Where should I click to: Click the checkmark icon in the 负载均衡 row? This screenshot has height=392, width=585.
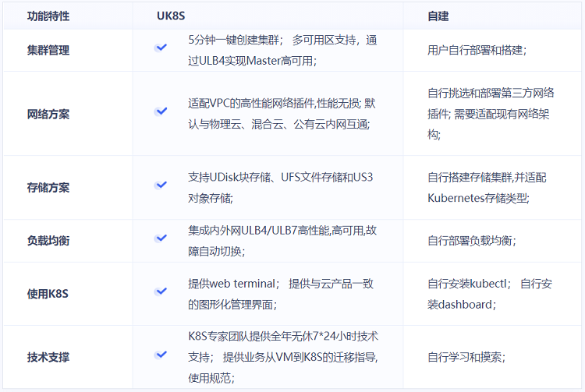161,238
